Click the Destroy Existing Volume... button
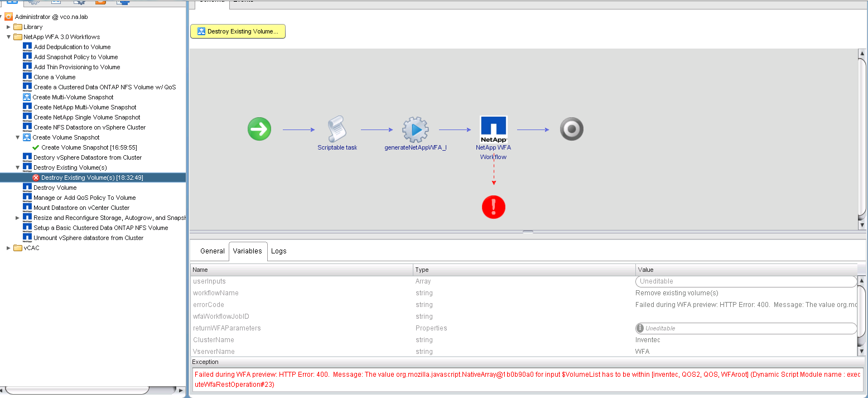The width and height of the screenshot is (868, 398). 238,31
